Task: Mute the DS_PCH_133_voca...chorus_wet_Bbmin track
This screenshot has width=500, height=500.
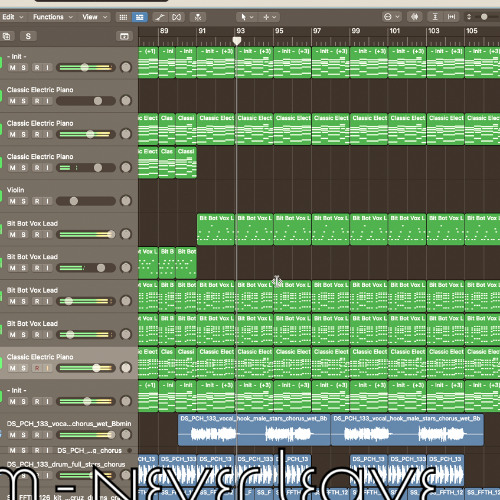Action: [12, 435]
